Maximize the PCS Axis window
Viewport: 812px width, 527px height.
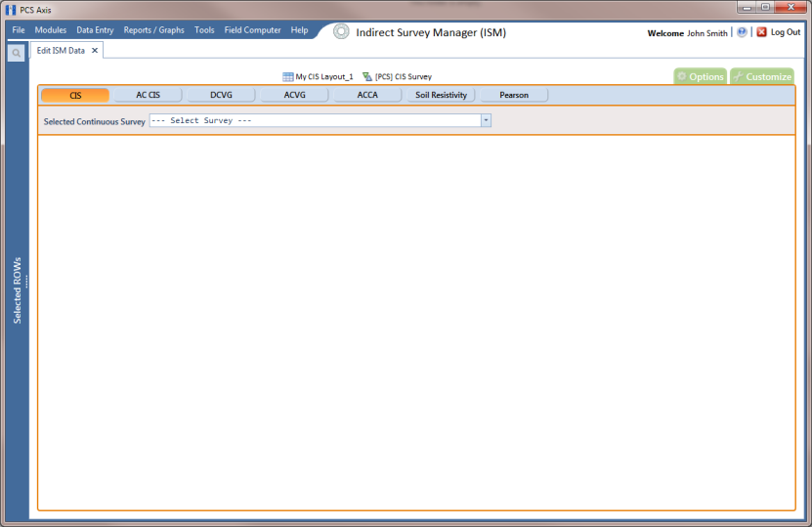(765, 7)
